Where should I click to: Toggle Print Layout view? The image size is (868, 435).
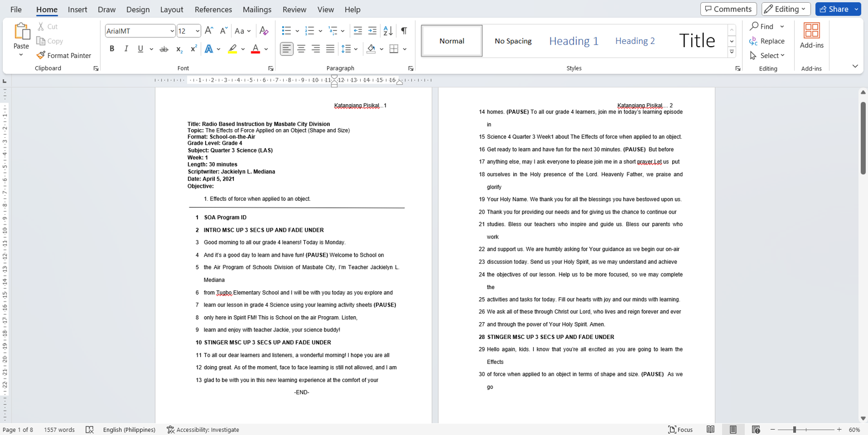(733, 430)
